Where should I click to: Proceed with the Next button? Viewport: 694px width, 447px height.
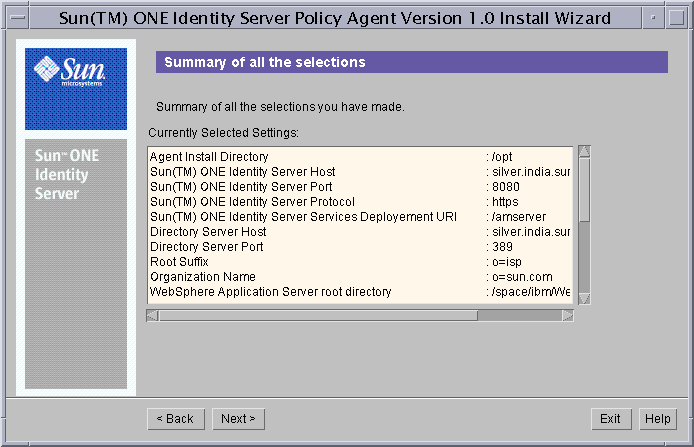(x=238, y=419)
